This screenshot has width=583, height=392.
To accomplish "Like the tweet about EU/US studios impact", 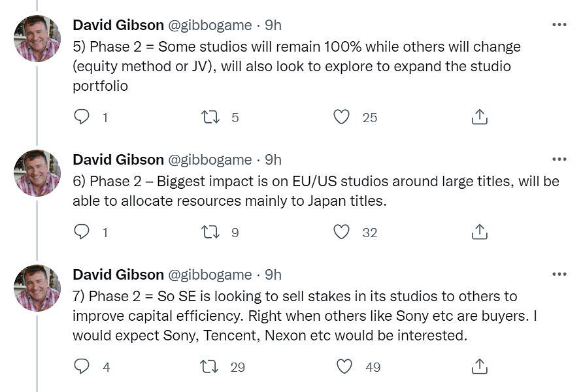I will point(341,232).
